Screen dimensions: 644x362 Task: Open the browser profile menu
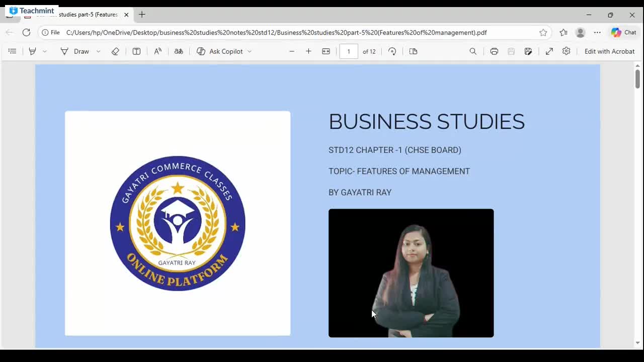coord(580,32)
